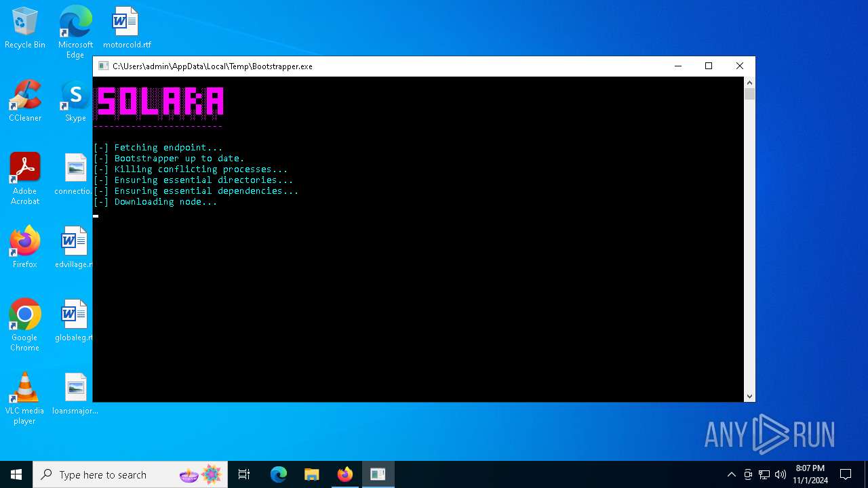868x488 pixels.
Task: Click the Type here to search box
Action: coord(131,474)
